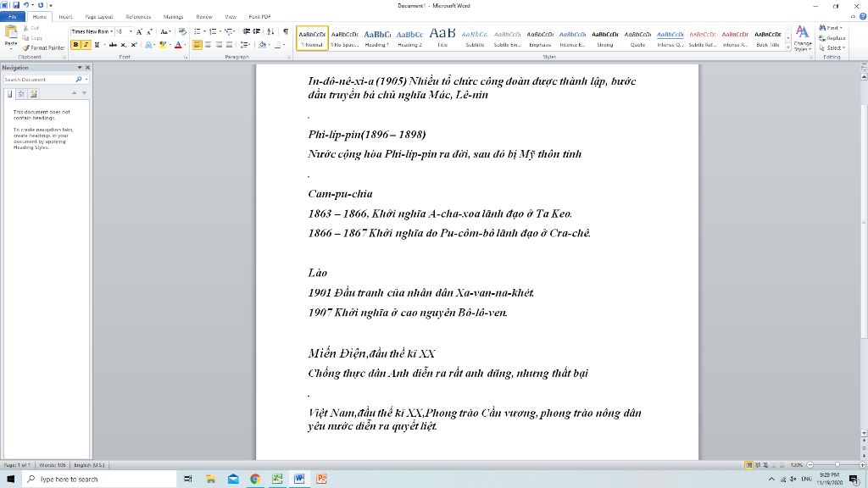Switch to Web Layout view

pyautogui.click(x=765, y=465)
